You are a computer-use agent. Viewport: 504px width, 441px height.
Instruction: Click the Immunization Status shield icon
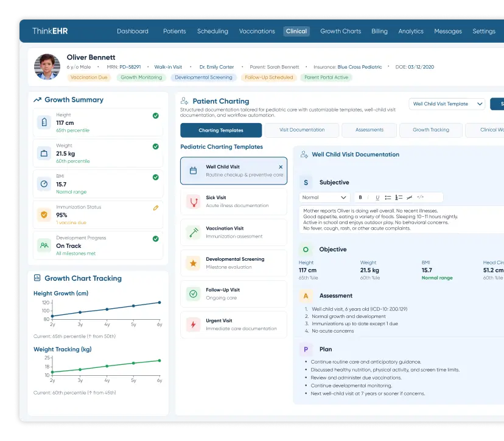click(x=44, y=214)
